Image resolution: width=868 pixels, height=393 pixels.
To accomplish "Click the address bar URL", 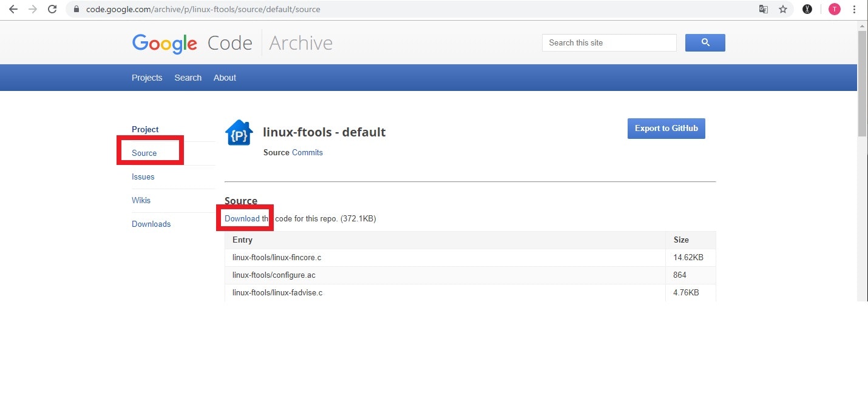I will (203, 9).
